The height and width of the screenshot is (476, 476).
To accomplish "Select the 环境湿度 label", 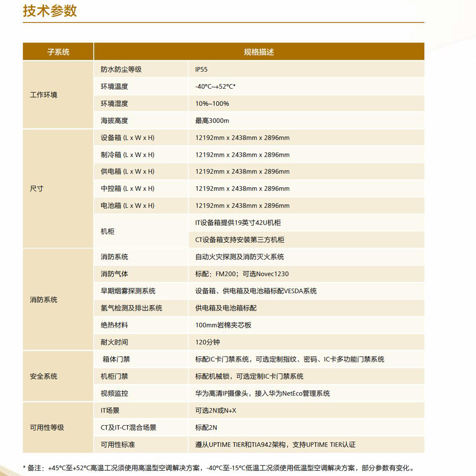I will 114,104.
